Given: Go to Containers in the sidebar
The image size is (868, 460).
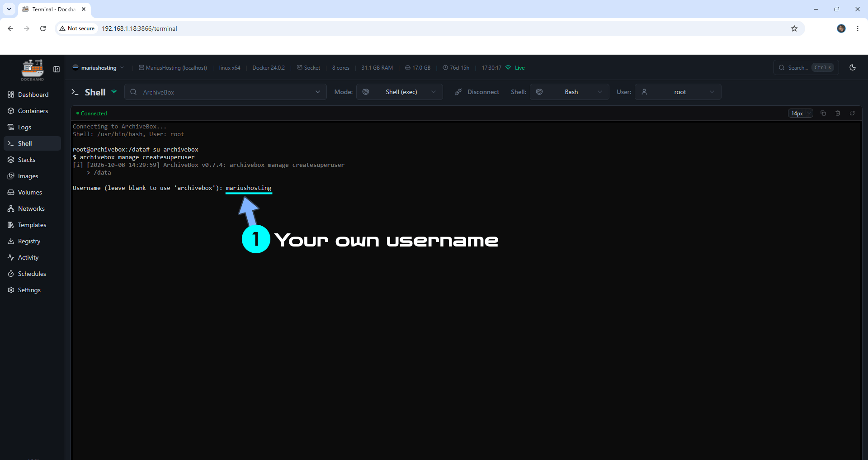Looking at the screenshot, I should [x=32, y=111].
